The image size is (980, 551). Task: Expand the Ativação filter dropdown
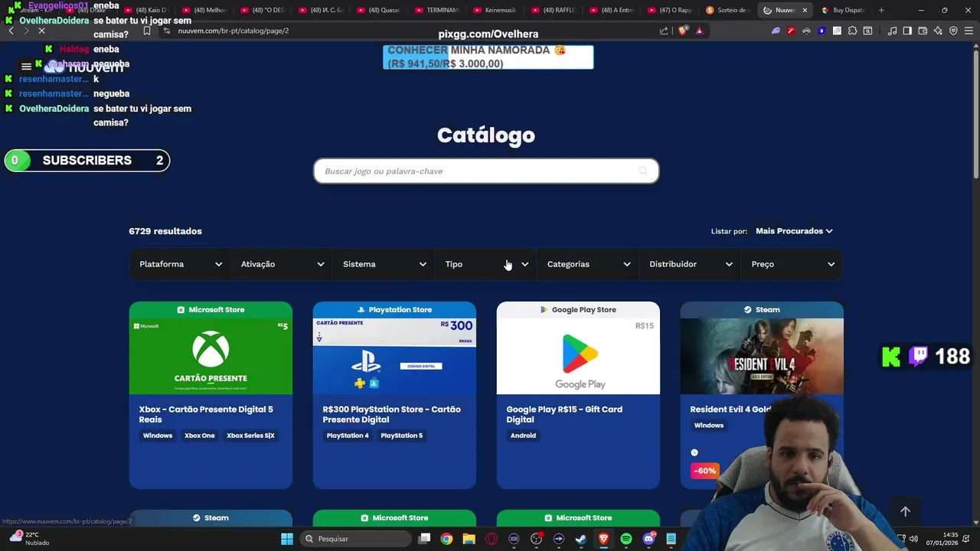(282, 264)
